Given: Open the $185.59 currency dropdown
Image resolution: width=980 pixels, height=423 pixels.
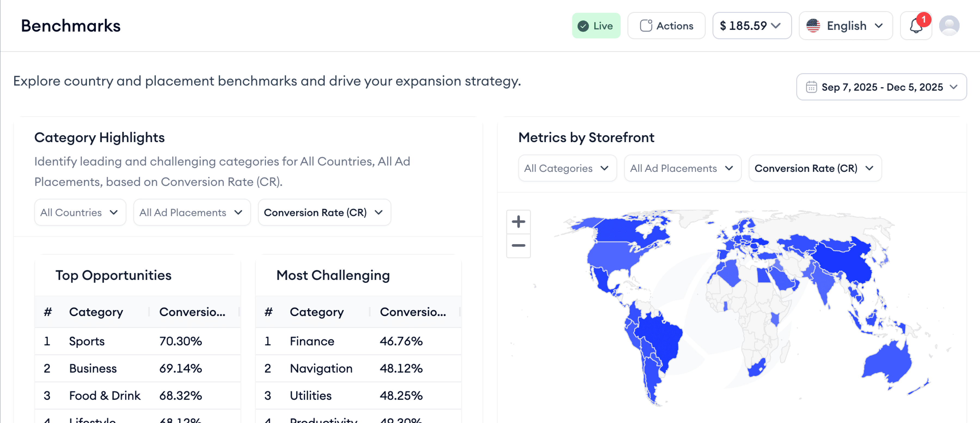Looking at the screenshot, I should click(751, 26).
